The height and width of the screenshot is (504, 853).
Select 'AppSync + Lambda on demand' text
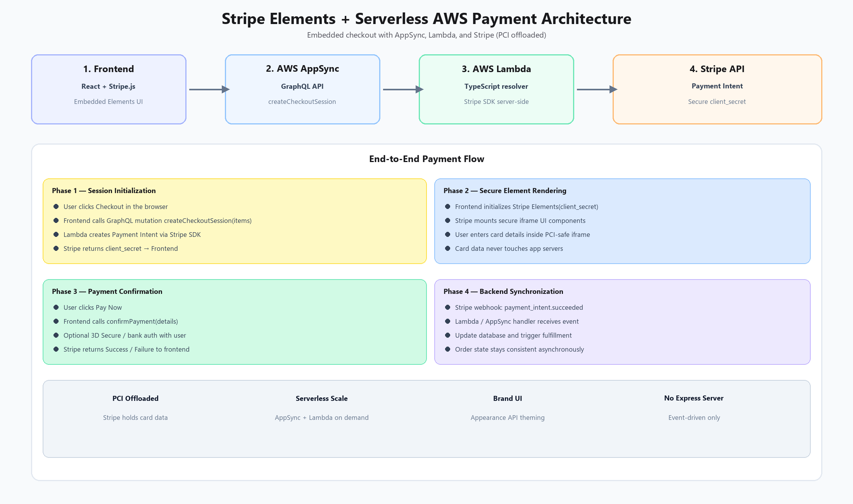tap(321, 418)
